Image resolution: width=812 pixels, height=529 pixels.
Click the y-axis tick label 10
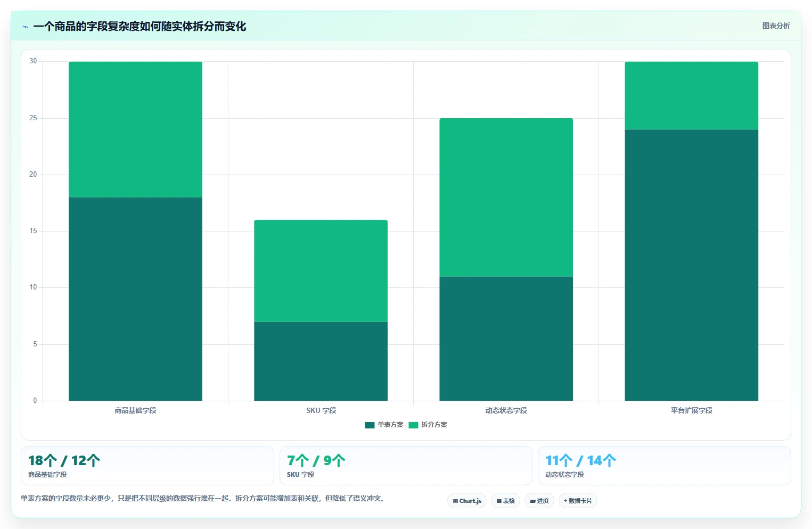(33, 287)
